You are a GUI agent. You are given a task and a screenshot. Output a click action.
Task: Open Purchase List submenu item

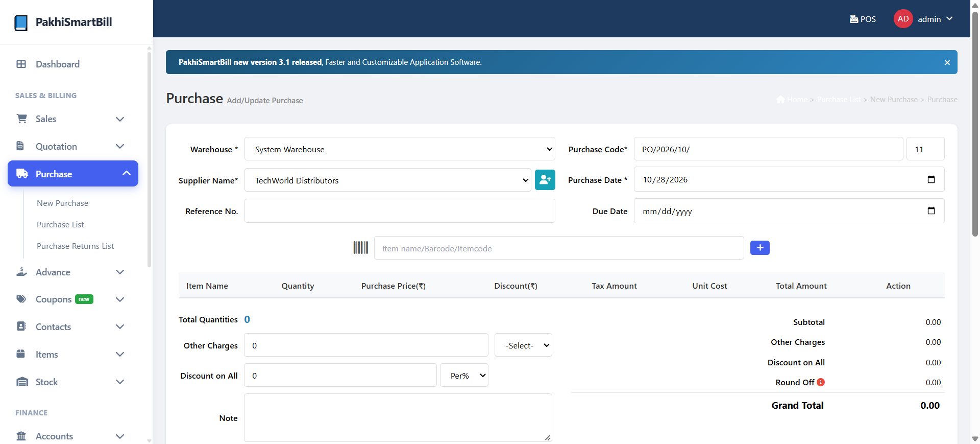coord(60,225)
